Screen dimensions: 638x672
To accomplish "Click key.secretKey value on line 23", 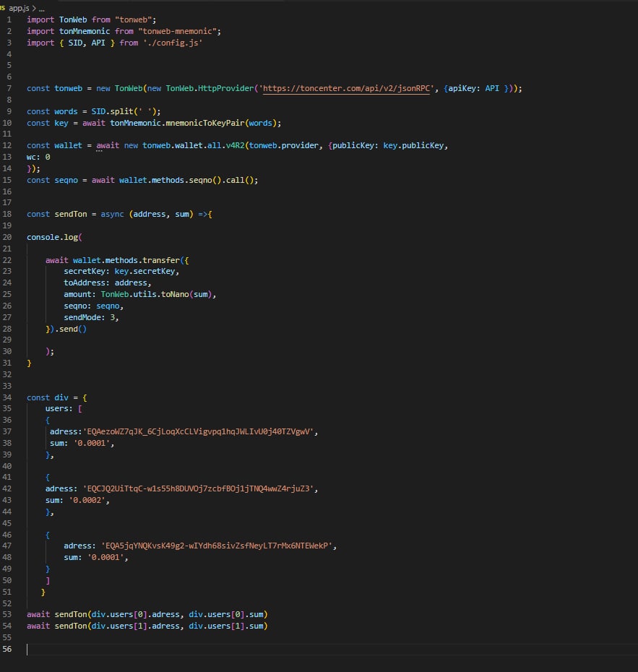I will tap(145, 271).
